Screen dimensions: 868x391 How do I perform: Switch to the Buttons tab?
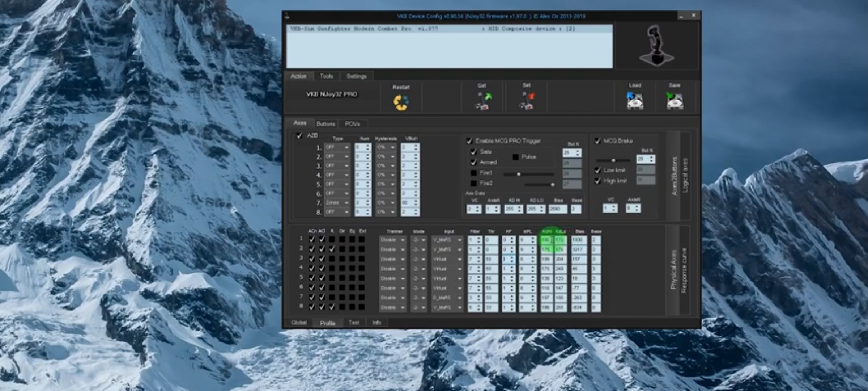pyautogui.click(x=325, y=124)
